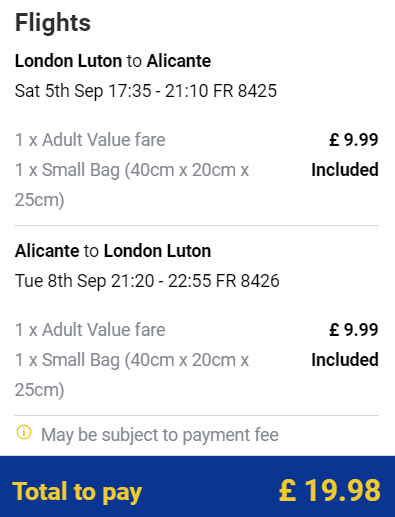The height and width of the screenshot is (517, 395).
Task: Click outbound Included bag status
Action: click(345, 170)
